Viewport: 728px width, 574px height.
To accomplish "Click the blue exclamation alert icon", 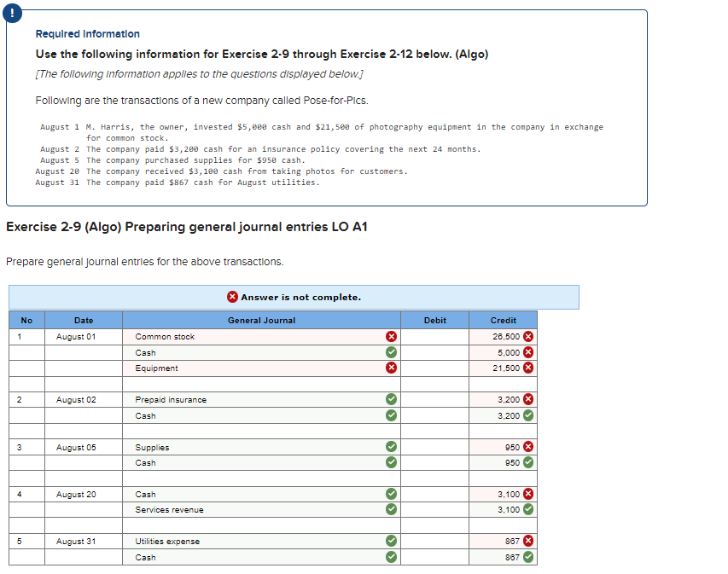I will pos(12,13).
